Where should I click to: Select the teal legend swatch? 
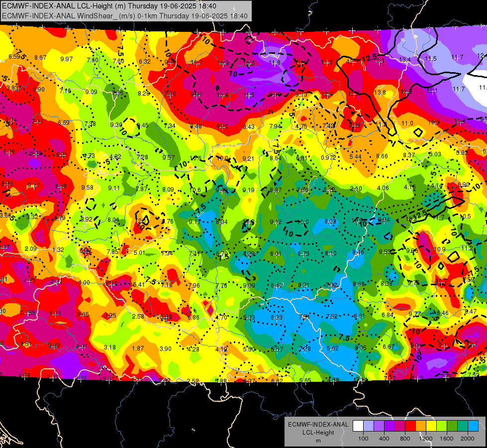click(x=463, y=426)
